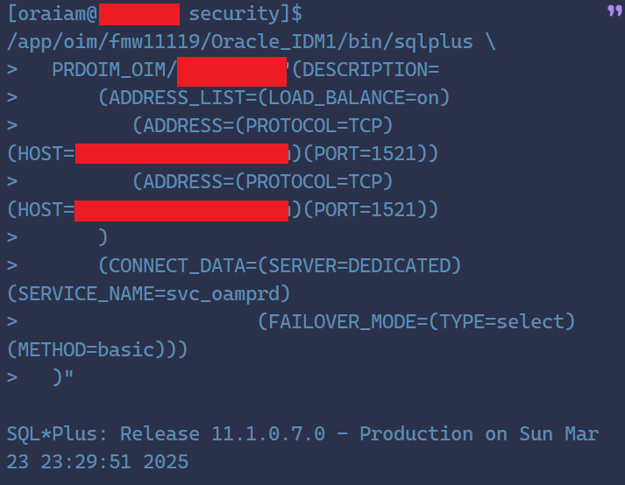The width and height of the screenshot is (625, 485).
Task: Select the LOAD_BALANCE=on line
Action: point(274,98)
